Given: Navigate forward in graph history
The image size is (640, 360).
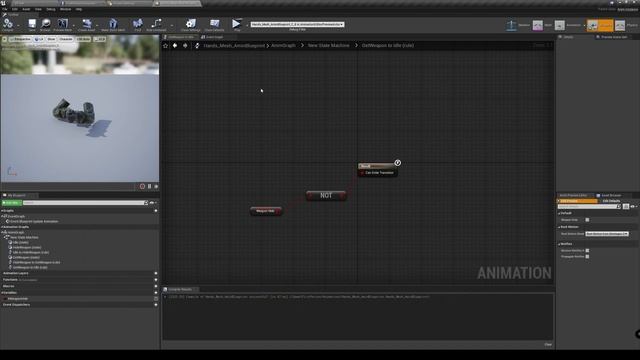Looking at the screenshot, I should [x=185, y=46].
